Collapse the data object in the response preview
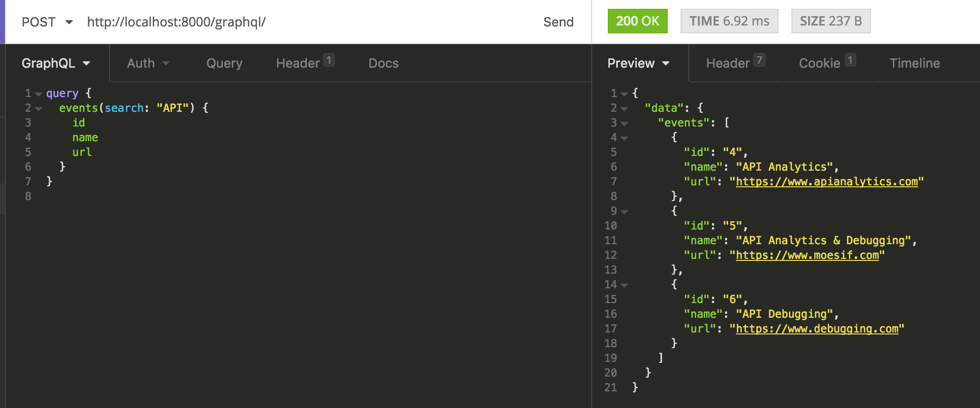The height and width of the screenshot is (408, 980). [x=624, y=108]
